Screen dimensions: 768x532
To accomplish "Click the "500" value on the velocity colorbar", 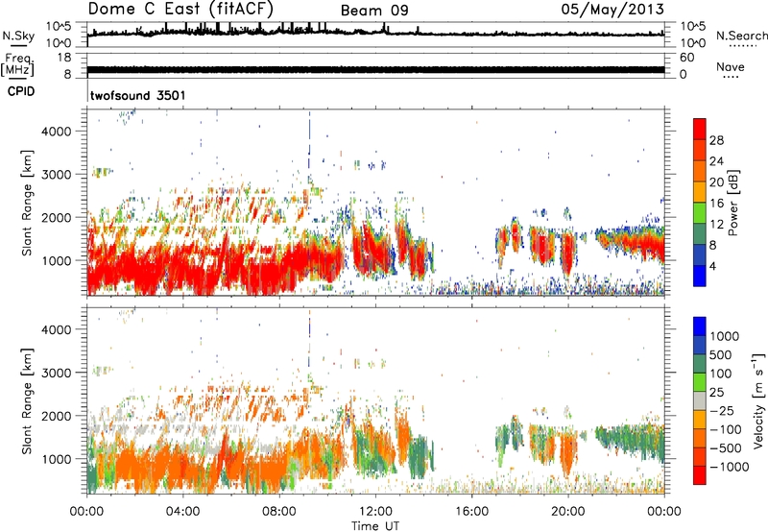I will click(x=722, y=355).
